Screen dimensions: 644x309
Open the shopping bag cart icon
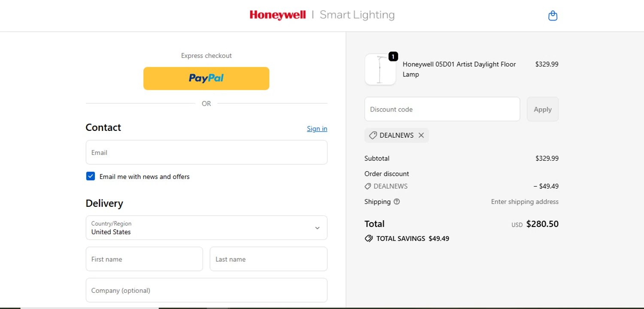(553, 16)
